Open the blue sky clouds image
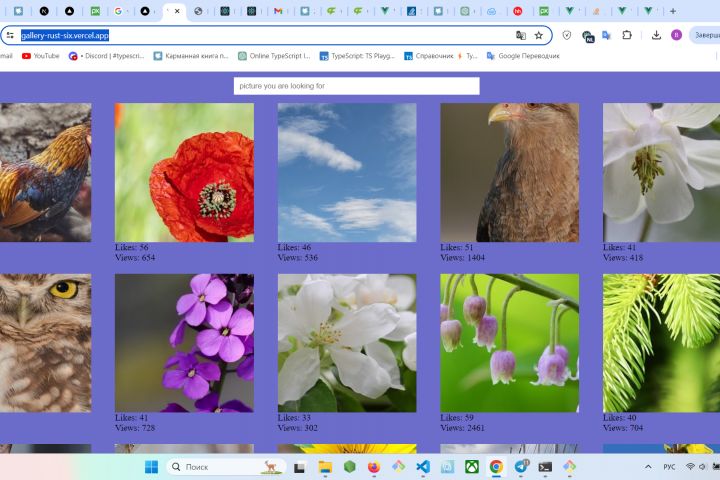720x480 pixels. tap(347, 172)
